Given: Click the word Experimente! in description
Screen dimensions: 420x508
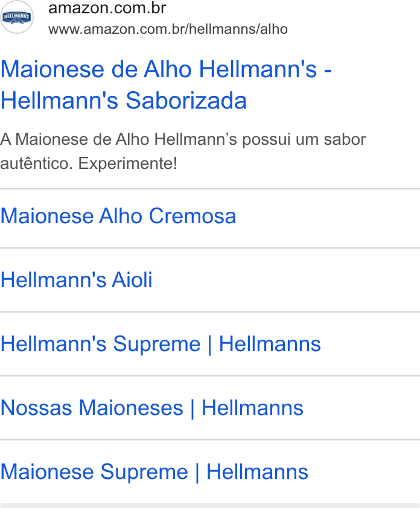Looking at the screenshot, I should [x=128, y=164].
